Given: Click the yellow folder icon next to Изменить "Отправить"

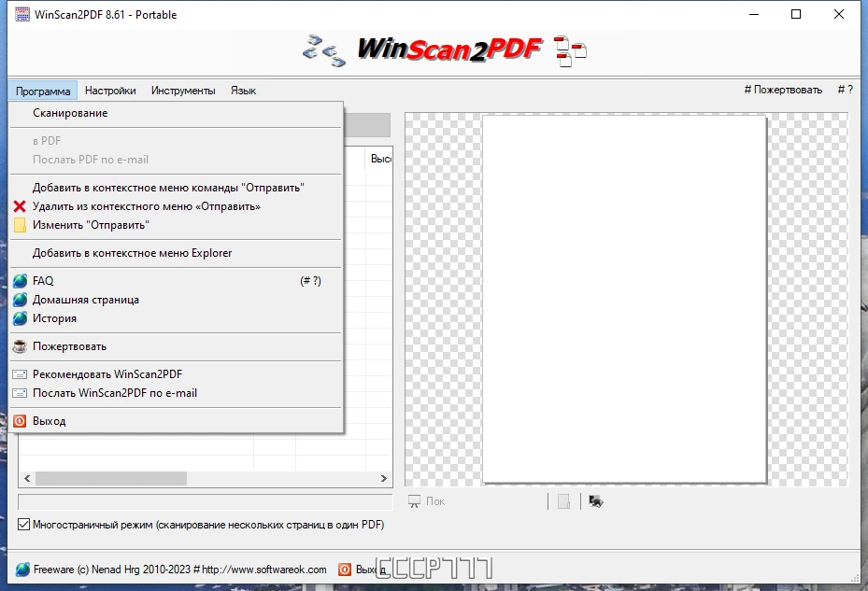Looking at the screenshot, I should pyautogui.click(x=20, y=225).
